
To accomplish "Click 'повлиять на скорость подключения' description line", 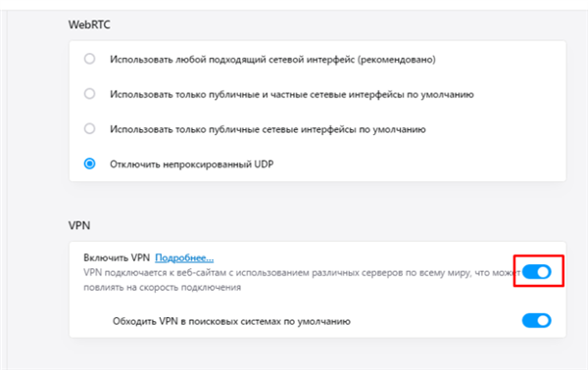I will pyautogui.click(x=162, y=287).
